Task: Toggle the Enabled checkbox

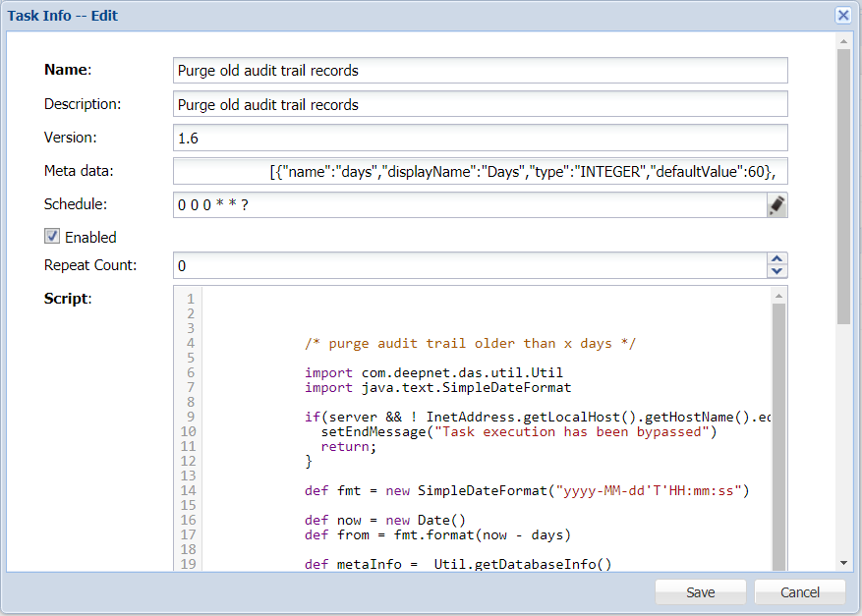Action: point(53,237)
